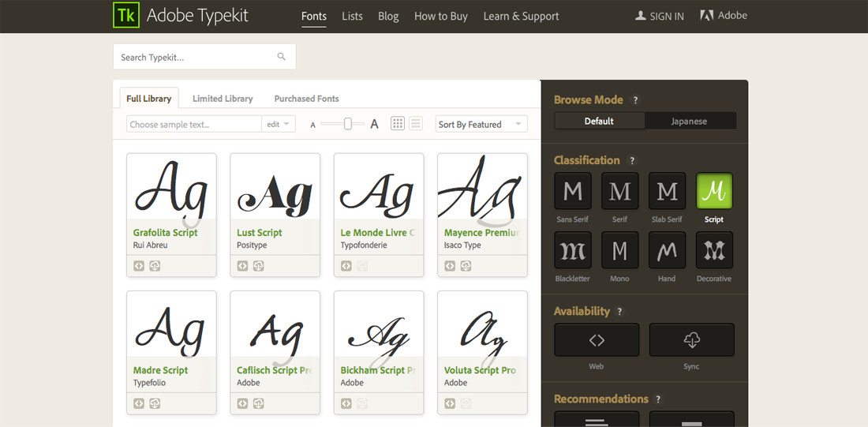Select Serif classification icon
Screen dimensions: 868x427
pyautogui.click(x=619, y=191)
